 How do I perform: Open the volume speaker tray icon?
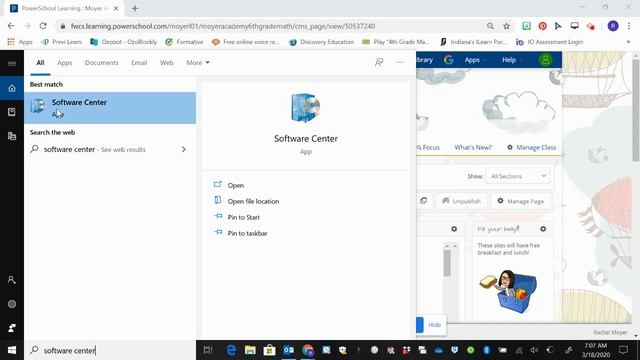tap(534, 350)
